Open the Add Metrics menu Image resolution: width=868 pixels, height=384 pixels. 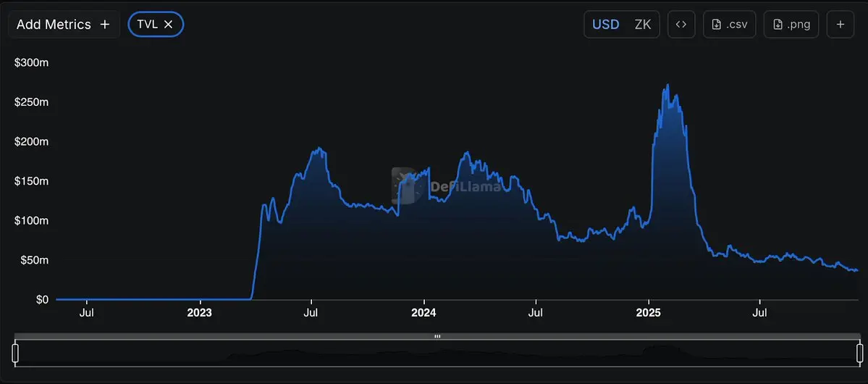pos(63,25)
